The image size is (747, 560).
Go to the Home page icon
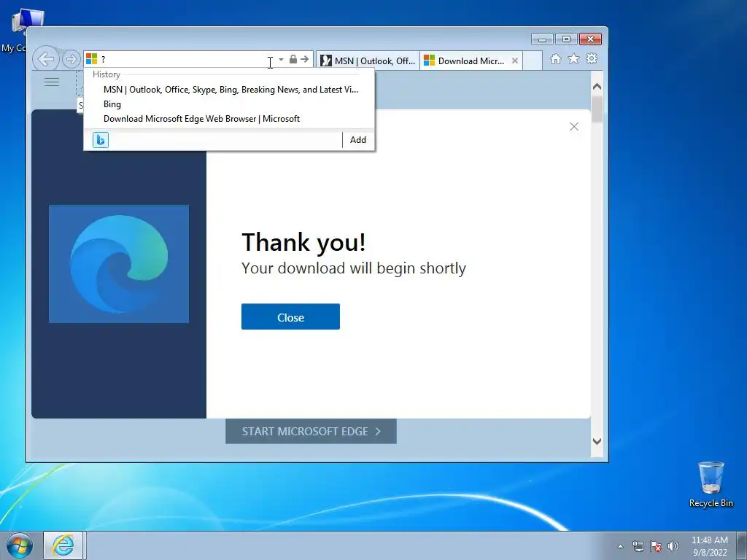tap(555, 59)
